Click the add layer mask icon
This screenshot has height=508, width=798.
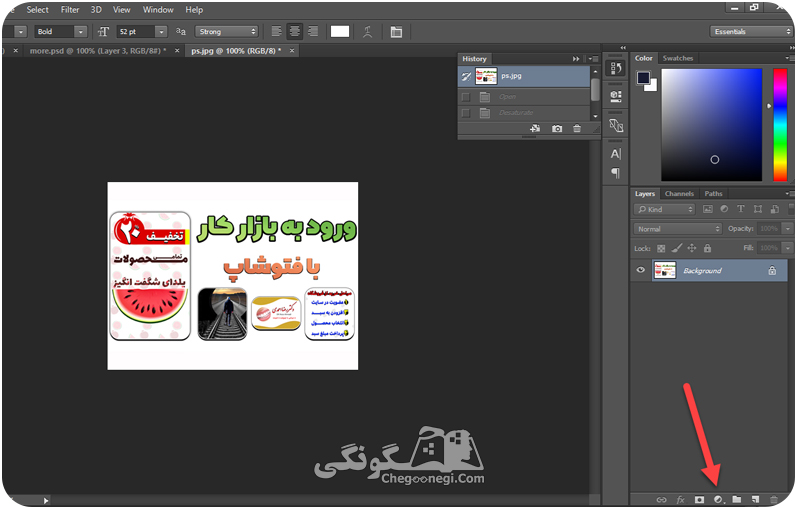(699, 499)
